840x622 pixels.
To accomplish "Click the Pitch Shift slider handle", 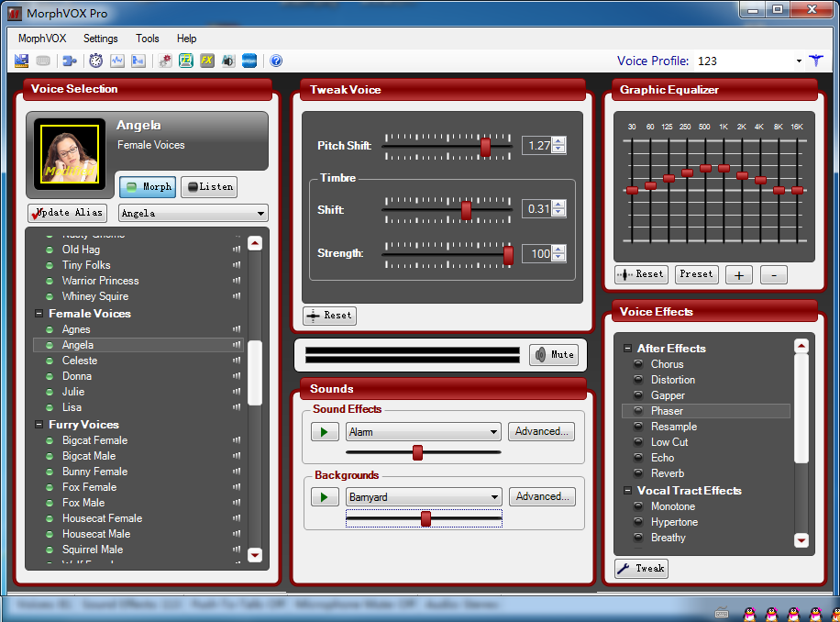I will pos(485,147).
